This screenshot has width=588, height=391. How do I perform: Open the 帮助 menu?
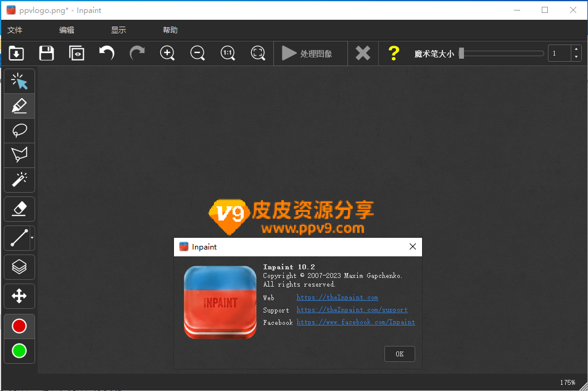tap(170, 30)
